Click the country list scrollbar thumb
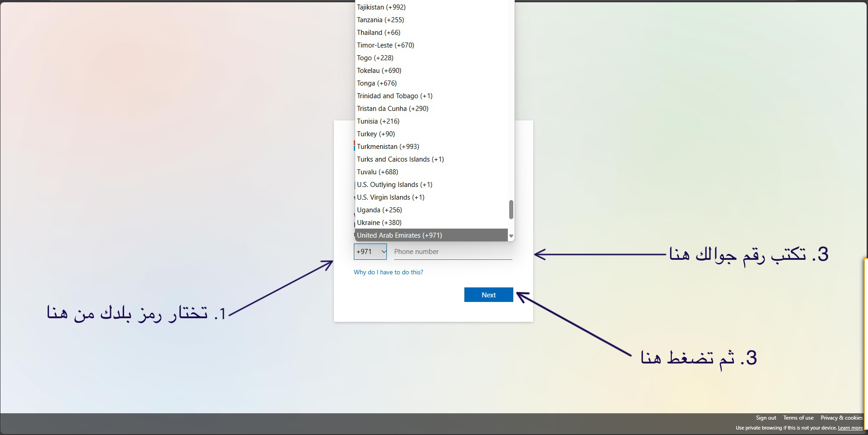The height and width of the screenshot is (435, 868). tap(511, 210)
